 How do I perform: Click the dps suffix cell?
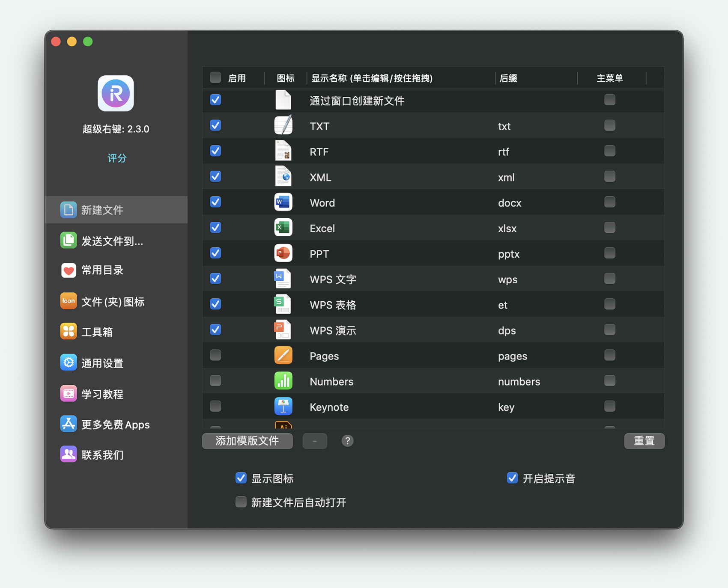pyautogui.click(x=507, y=331)
